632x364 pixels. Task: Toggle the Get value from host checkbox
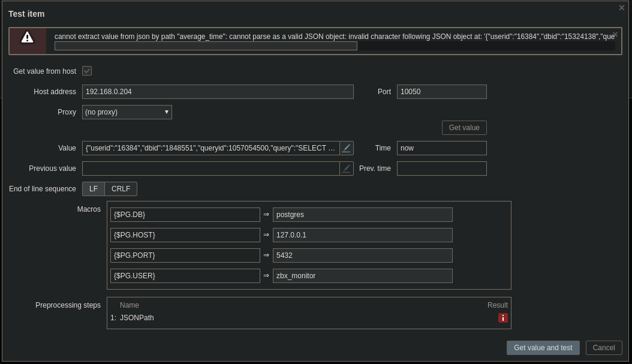[87, 71]
